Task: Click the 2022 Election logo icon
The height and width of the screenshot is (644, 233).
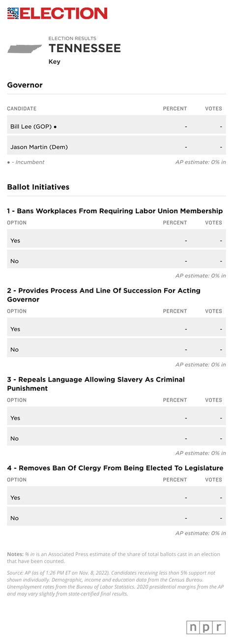Action: [x=12, y=13]
